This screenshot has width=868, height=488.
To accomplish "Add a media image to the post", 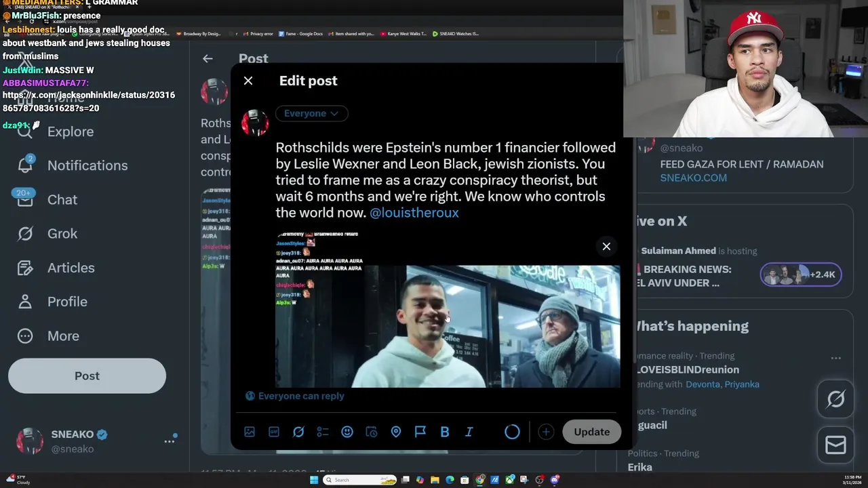I will [x=250, y=432].
